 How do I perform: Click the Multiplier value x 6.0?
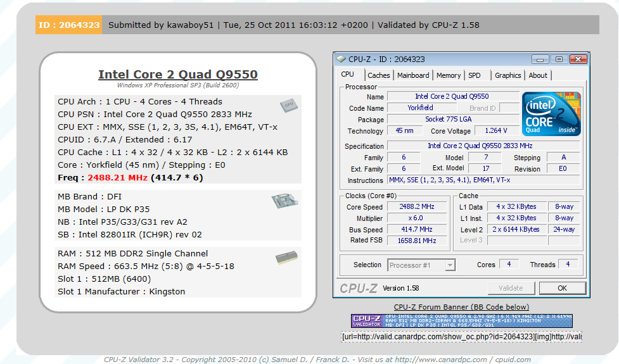[417, 218]
